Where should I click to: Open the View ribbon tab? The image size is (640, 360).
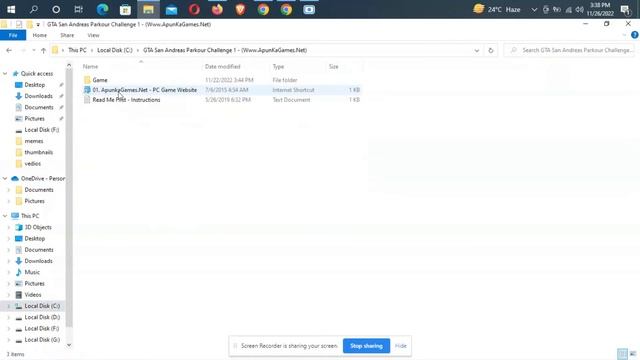click(x=93, y=36)
